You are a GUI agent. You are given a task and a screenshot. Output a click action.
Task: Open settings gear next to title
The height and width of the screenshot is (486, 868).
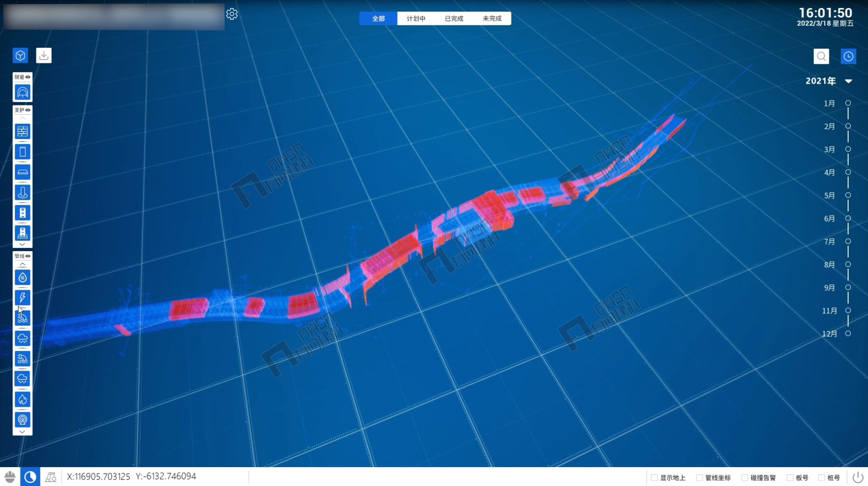[x=232, y=14]
